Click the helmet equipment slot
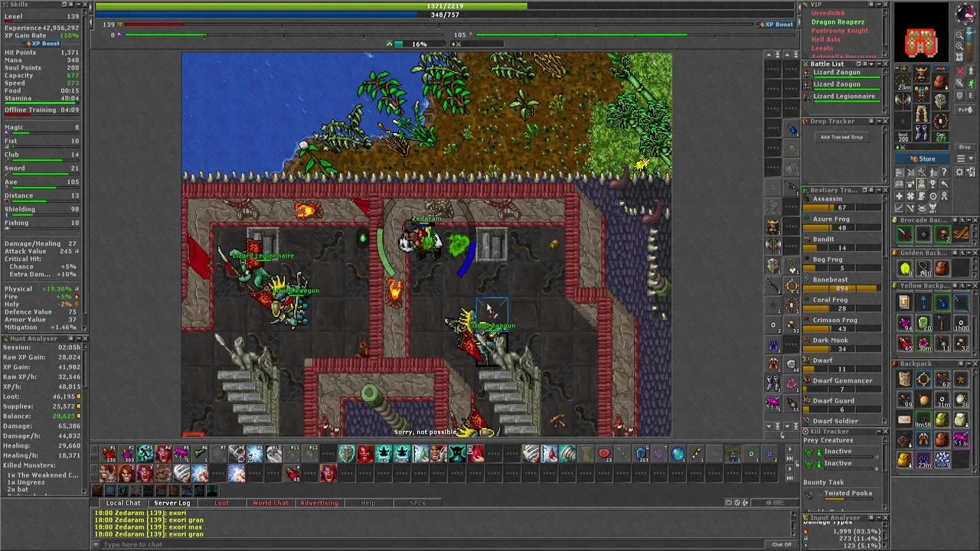This screenshot has width=980, height=551. coord(922,73)
